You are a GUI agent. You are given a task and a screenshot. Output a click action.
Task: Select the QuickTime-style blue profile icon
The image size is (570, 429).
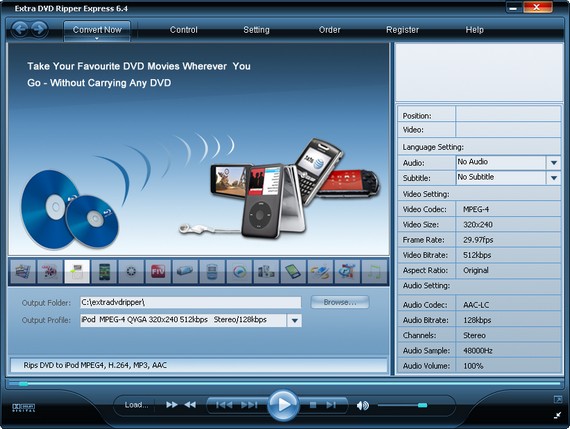pyautogui.click(x=347, y=272)
